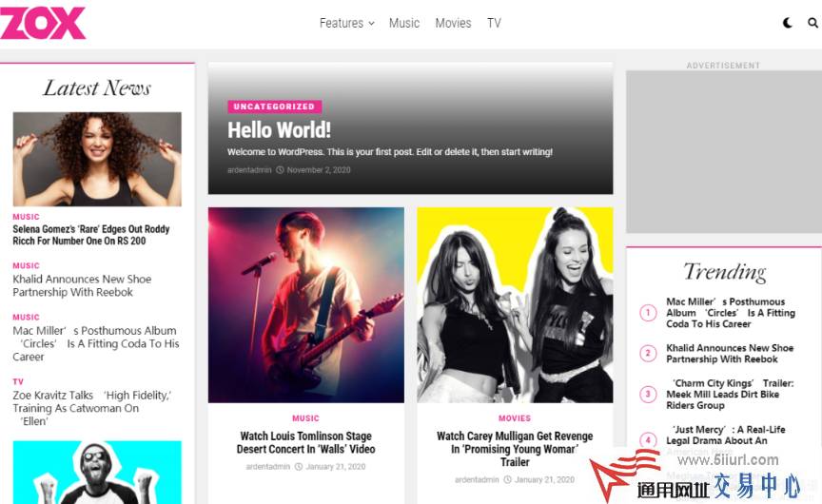Click MUSIC category above the Louis Tomlinson title
The height and width of the screenshot is (504, 822).
tap(305, 418)
